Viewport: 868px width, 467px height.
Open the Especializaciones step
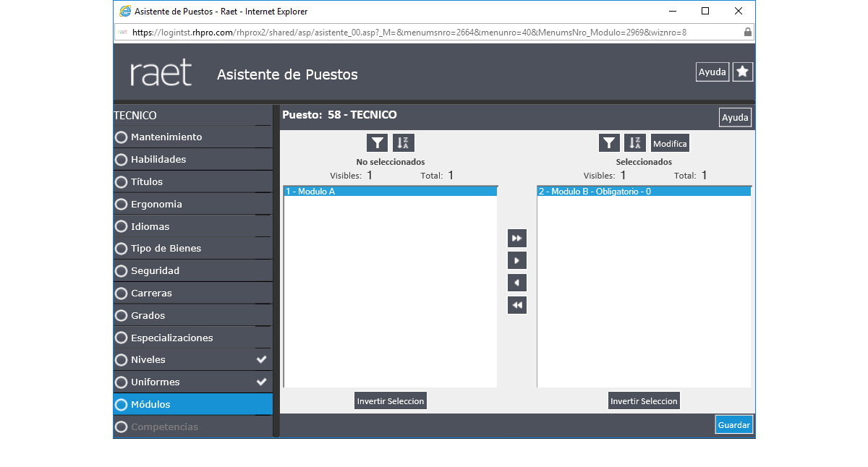pyautogui.click(x=192, y=338)
